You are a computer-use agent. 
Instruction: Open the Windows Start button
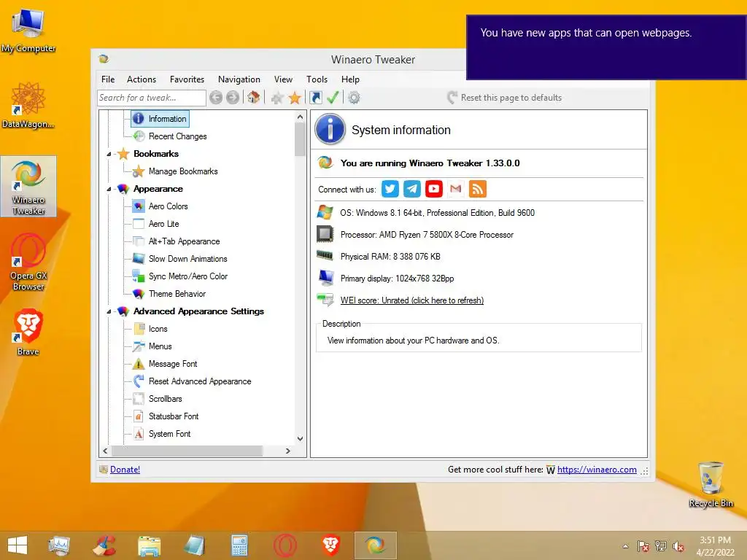coord(18,545)
